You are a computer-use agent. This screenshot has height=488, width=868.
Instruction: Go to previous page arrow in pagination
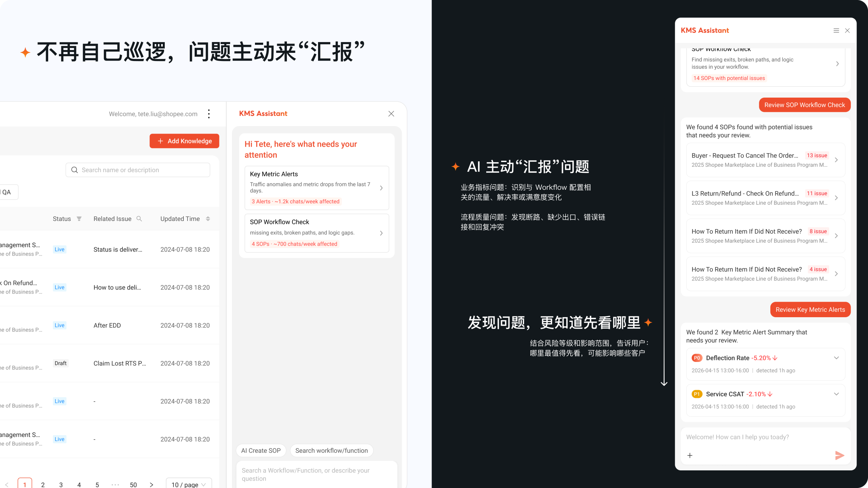tap(7, 485)
